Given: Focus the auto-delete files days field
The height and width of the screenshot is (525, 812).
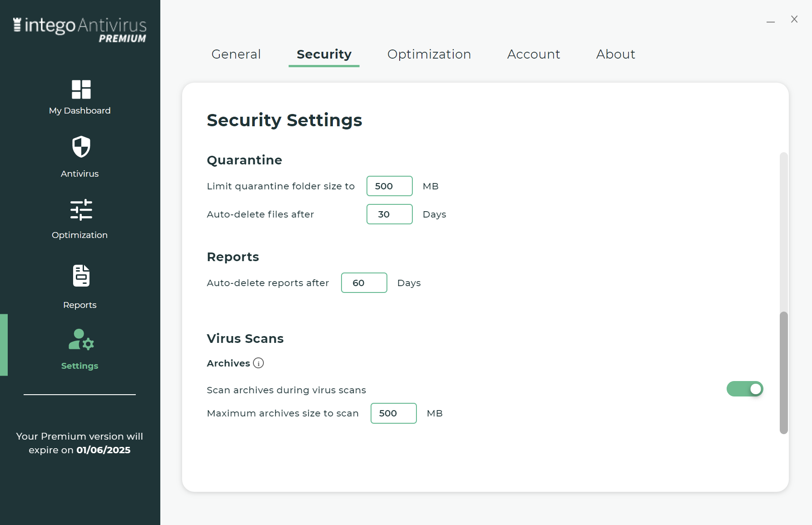Looking at the screenshot, I should 389,214.
